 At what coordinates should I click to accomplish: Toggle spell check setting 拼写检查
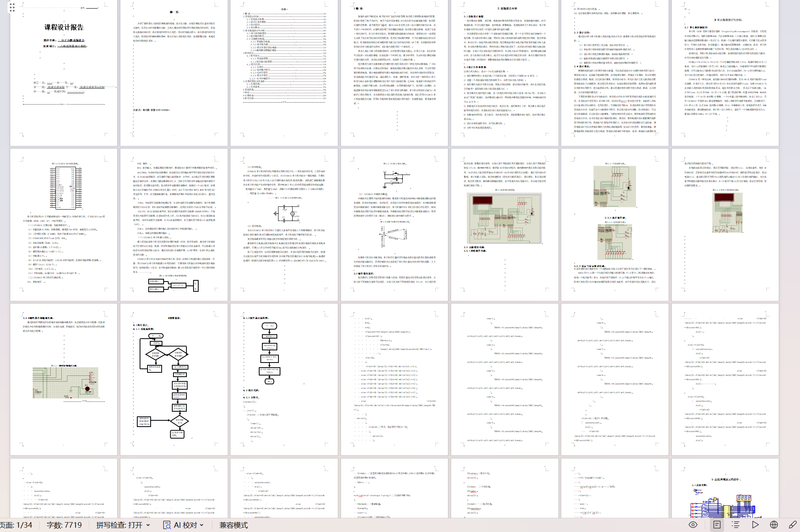tap(119, 525)
